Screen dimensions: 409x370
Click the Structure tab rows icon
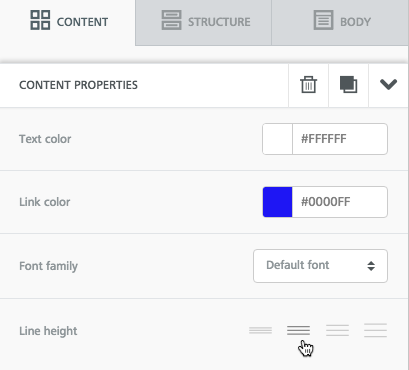pyautogui.click(x=171, y=20)
